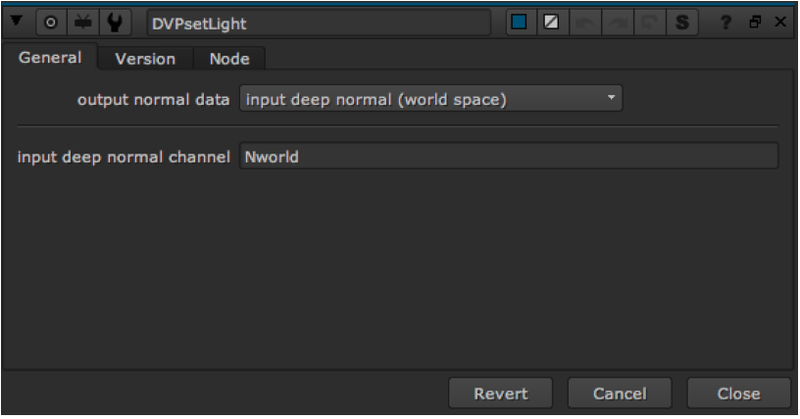Click the node input connection icon
Screen dimensions: 800x419
[x=83, y=22]
